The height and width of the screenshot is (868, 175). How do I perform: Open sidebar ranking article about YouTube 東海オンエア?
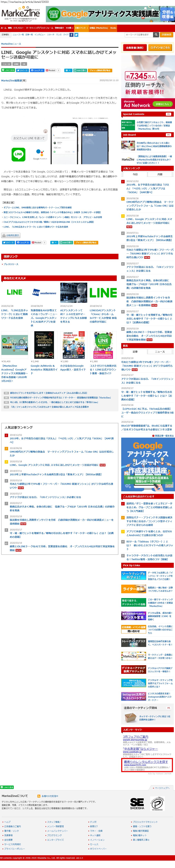149,238
